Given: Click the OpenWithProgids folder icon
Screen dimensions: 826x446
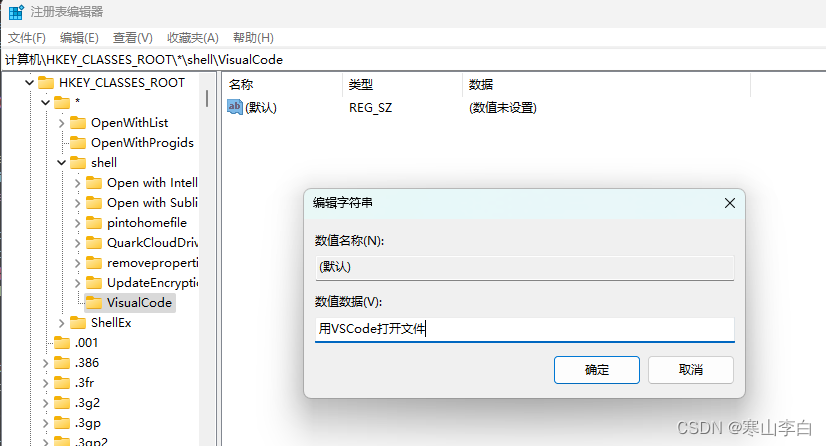Looking at the screenshot, I should coord(78,143).
